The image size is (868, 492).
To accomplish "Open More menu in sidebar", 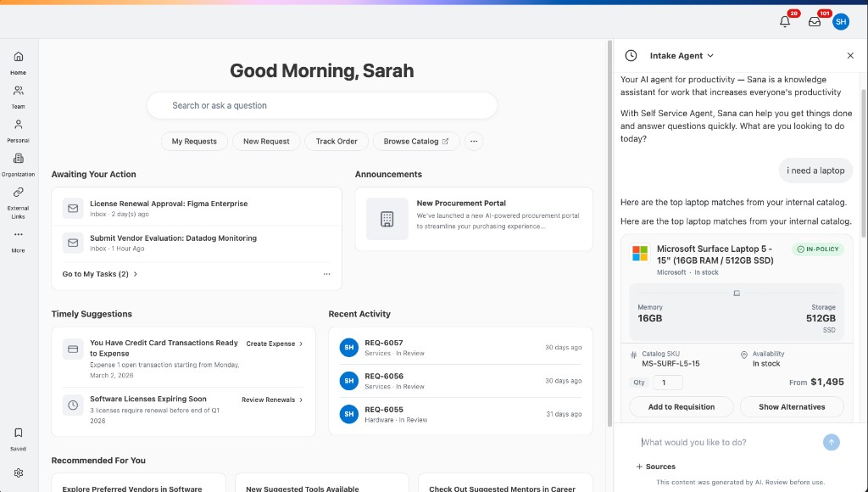I will (19, 241).
